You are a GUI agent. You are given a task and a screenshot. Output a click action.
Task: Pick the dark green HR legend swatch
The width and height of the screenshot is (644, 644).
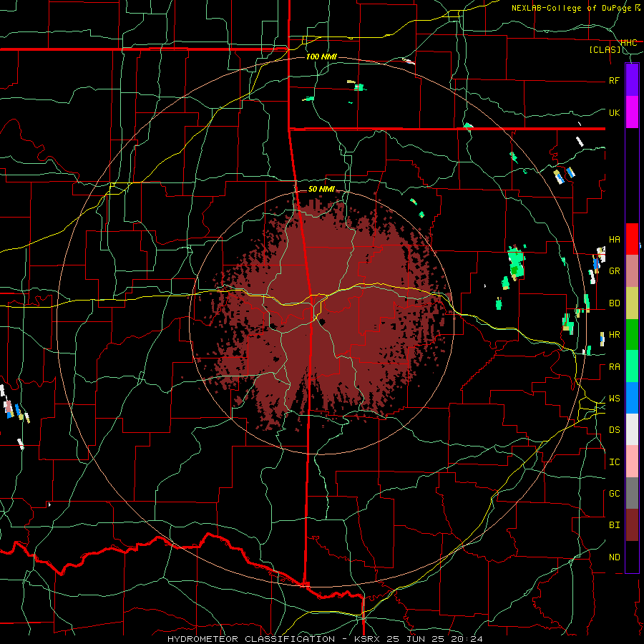point(632,334)
